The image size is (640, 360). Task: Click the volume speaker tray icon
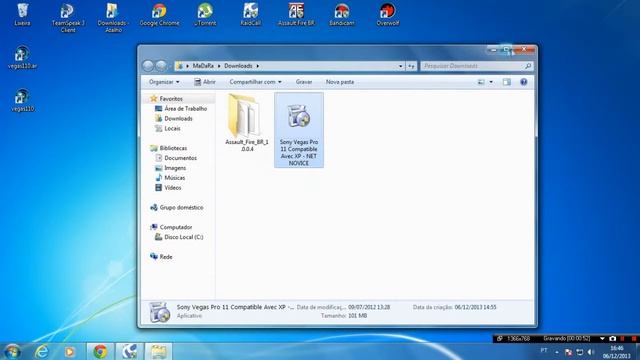click(591, 352)
